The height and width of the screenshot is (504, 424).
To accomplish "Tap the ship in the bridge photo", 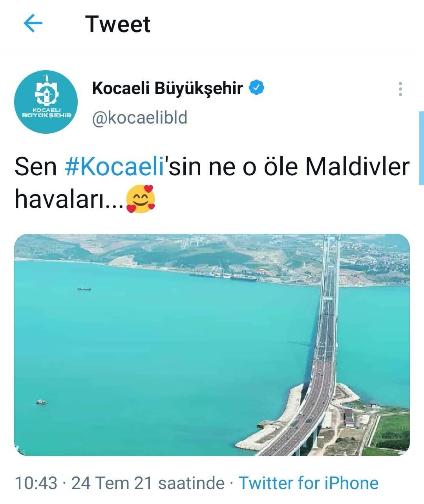I will [84, 288].
